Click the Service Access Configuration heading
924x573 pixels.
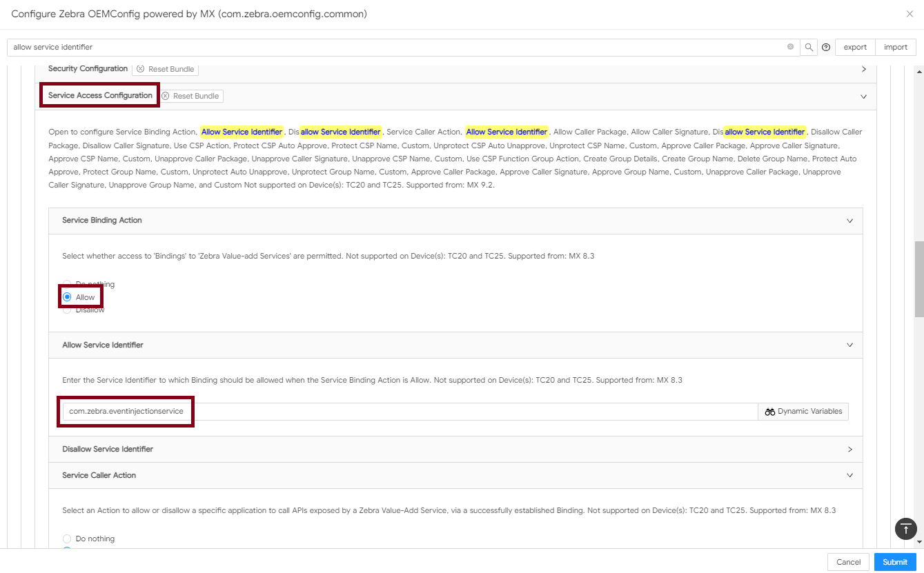[100, 95]
